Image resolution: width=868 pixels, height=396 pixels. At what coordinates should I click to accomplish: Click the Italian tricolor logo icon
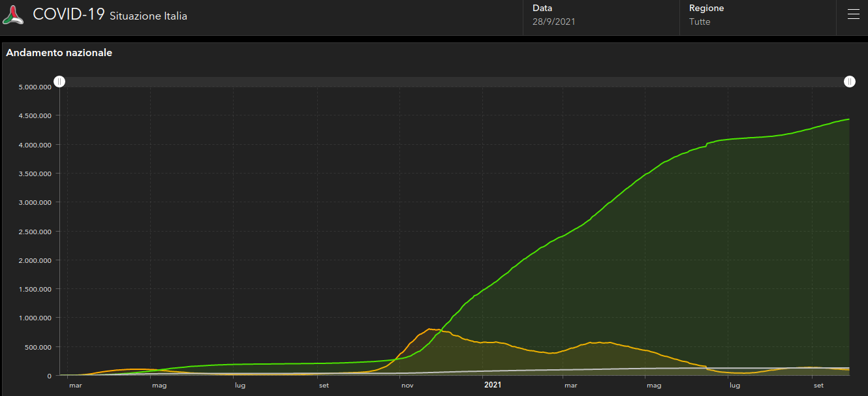point(13,15)
